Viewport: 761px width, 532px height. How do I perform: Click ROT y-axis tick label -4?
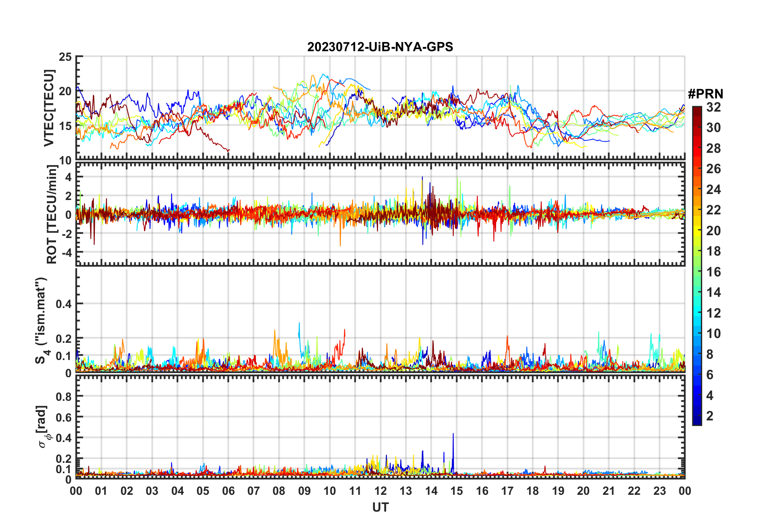[66, 253]
